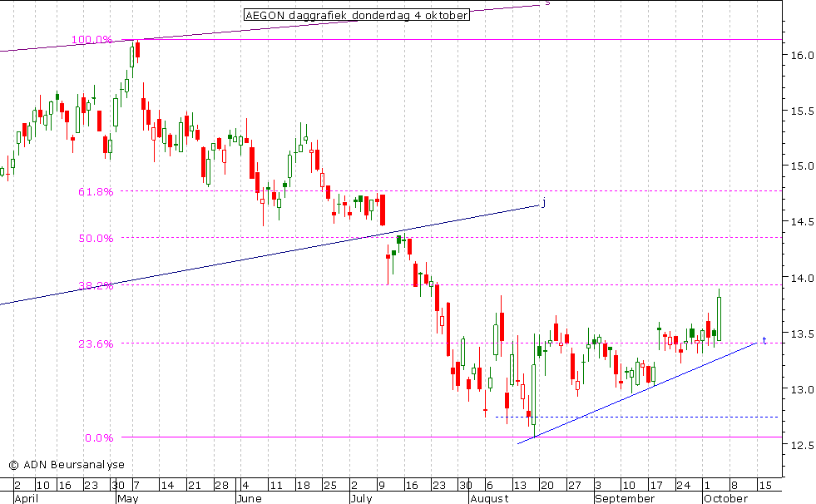Image resolution: width=816 pixels, height=504 pixels.
Task: Select date label 3 above September
Action: 598,485
